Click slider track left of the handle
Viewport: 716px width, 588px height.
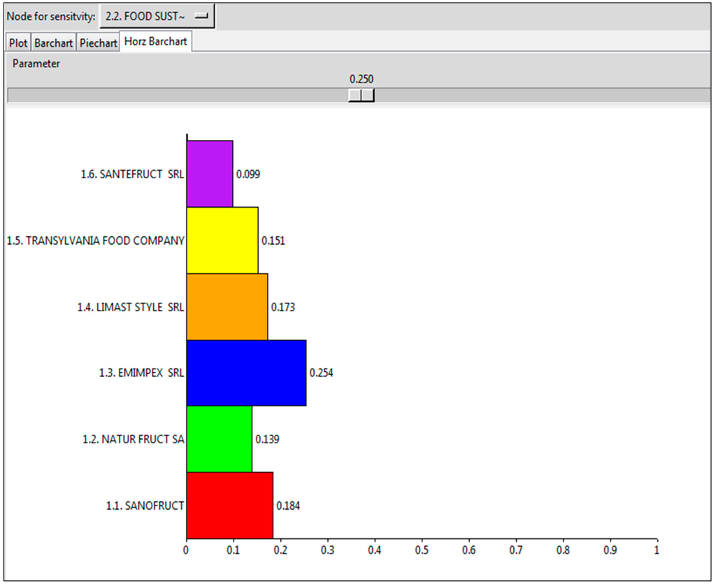(x=175, y=95)
